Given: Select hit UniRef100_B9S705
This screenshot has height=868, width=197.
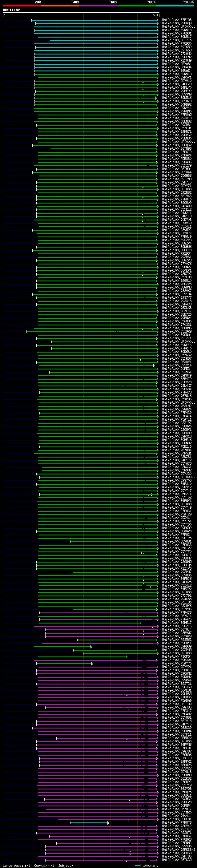Looking at the screenshot, I should (x=177, y=481).
